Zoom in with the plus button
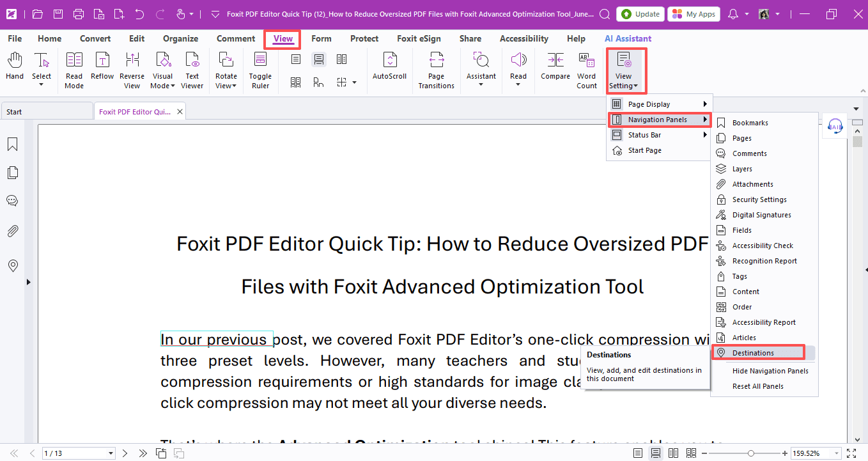 pyautogui.click(x=784, y=453)
